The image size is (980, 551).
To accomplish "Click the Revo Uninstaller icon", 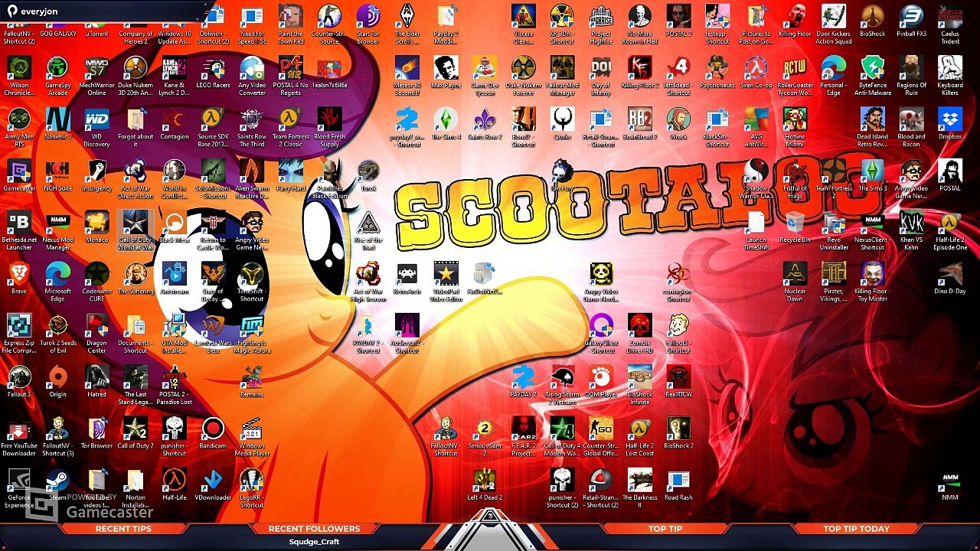I will click(833, 230).
